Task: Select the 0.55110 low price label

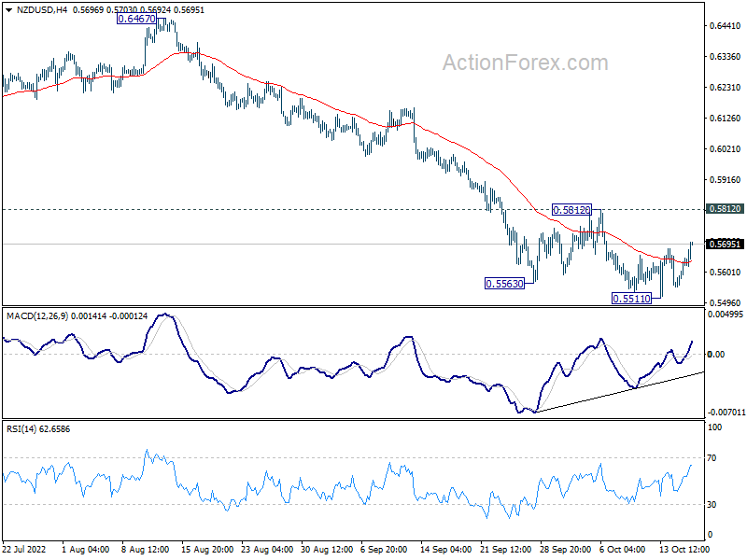Action: click(x=631, y=299)
